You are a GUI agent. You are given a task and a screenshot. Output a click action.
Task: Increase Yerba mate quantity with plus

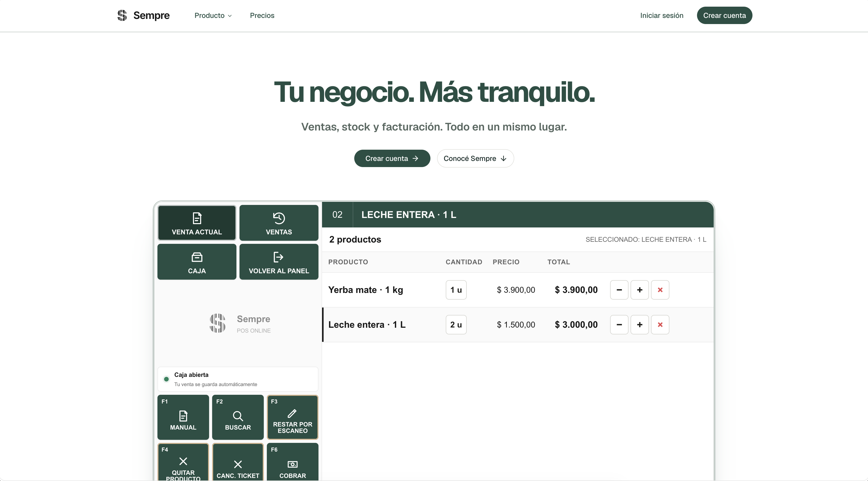pyautogui.click(x=639, y=290)
